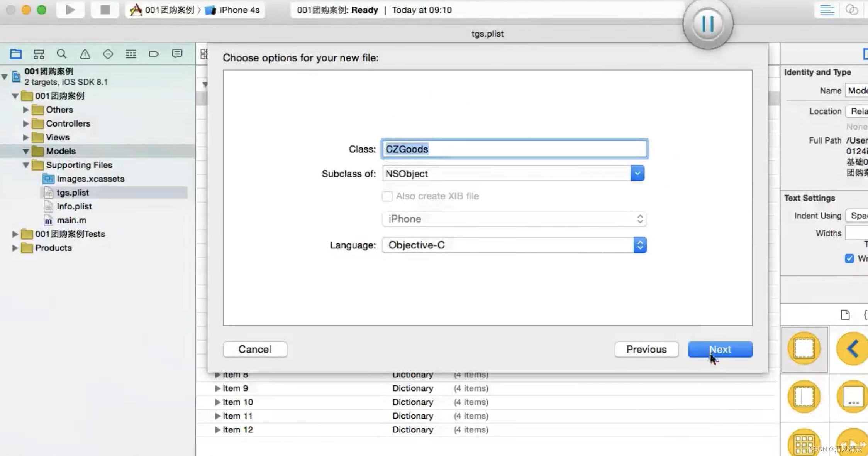Click the Run (play) button
Image resolution: width=868 pixels, height=456 pixels.
(x=70, y=10)
